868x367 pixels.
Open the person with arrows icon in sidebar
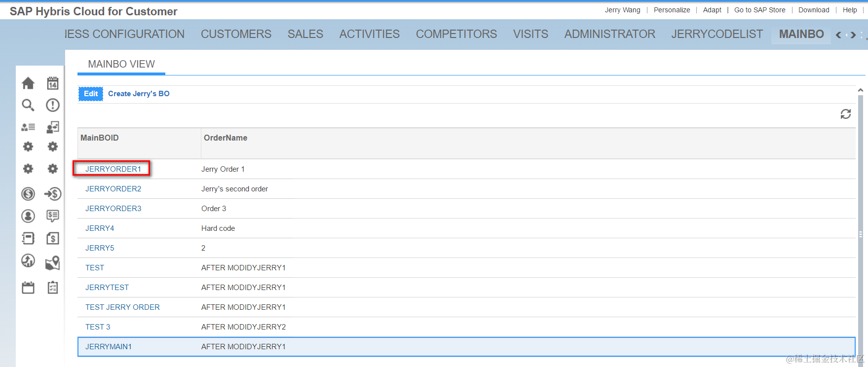click(52, 127)
